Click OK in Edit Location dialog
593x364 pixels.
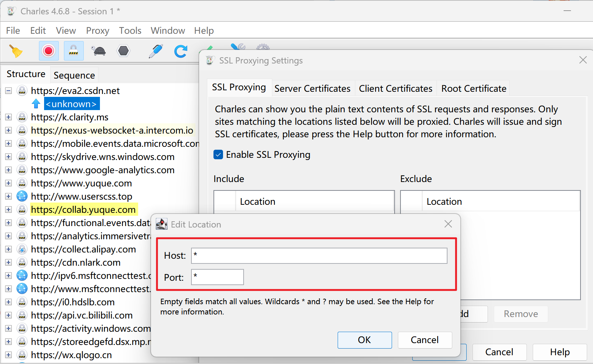[364, 340]
